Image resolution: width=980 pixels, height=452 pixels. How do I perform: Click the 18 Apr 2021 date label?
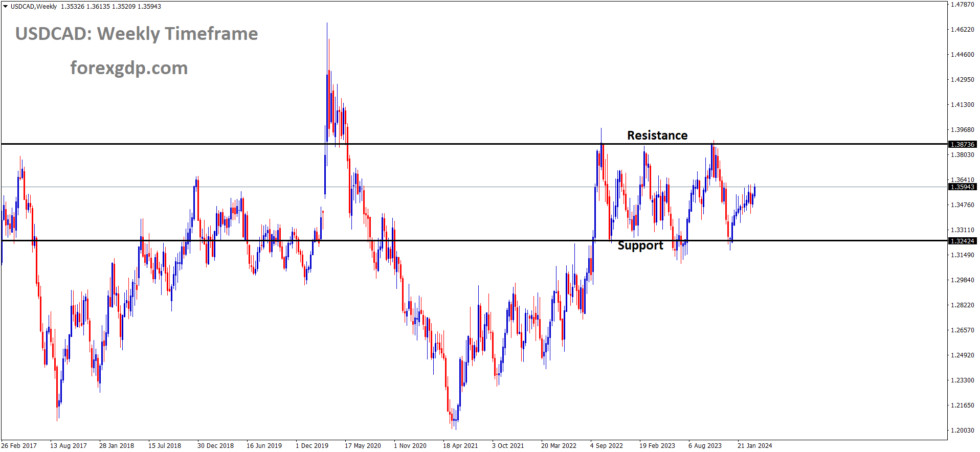pos(460,446)
